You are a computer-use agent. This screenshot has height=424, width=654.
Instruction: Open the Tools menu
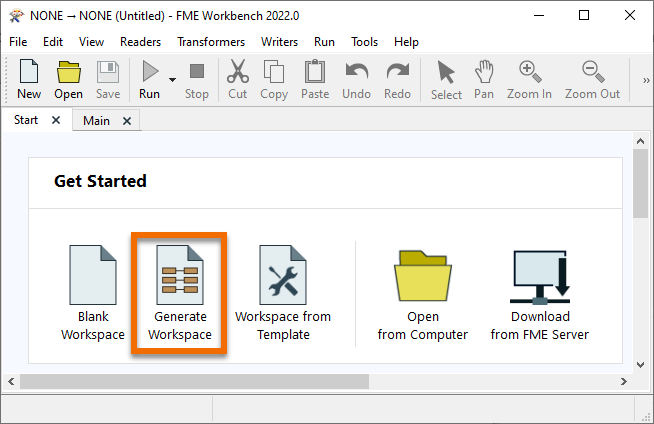tap(365, 42)
